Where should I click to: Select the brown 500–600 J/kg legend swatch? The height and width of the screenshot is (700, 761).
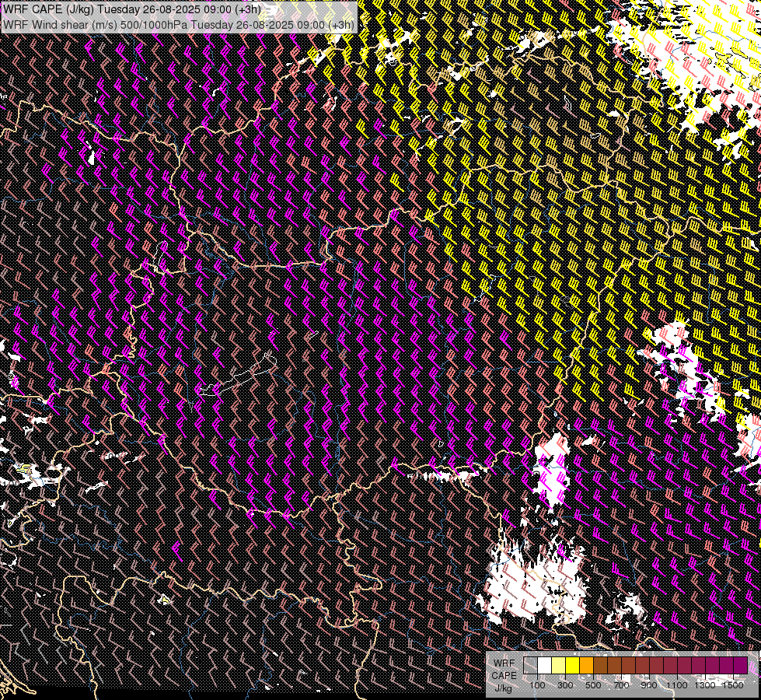click(x=600, y=666)
